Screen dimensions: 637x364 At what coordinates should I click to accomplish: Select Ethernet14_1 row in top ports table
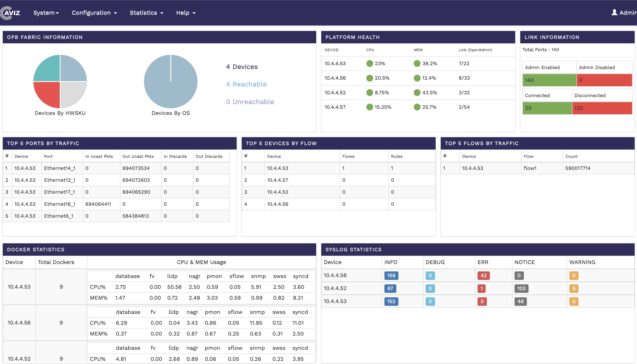point(60,168)
